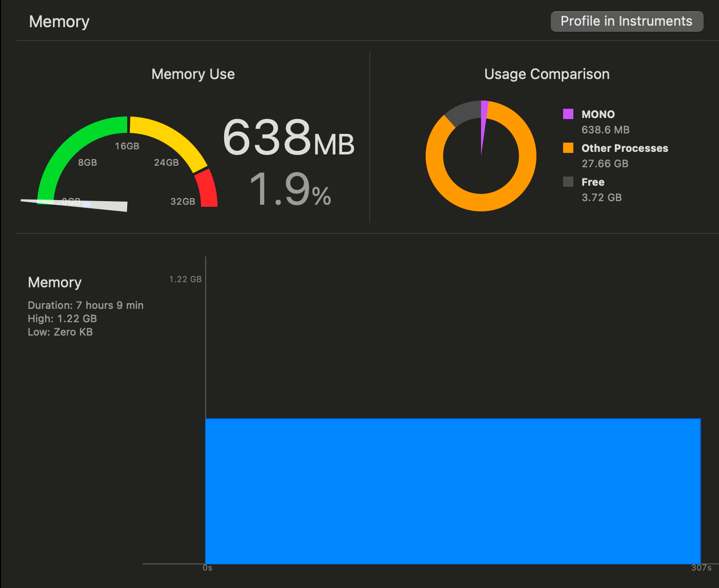This screenshot has height=588, width=719.
Task: Click the 32GB gauge label
Action: (x=183, y=202)
